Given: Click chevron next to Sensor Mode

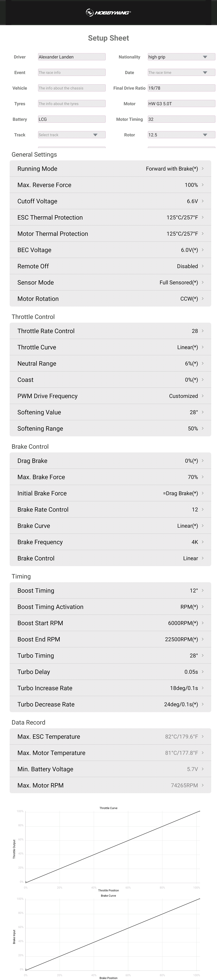Looking at the screenshot, I should 203,282.
